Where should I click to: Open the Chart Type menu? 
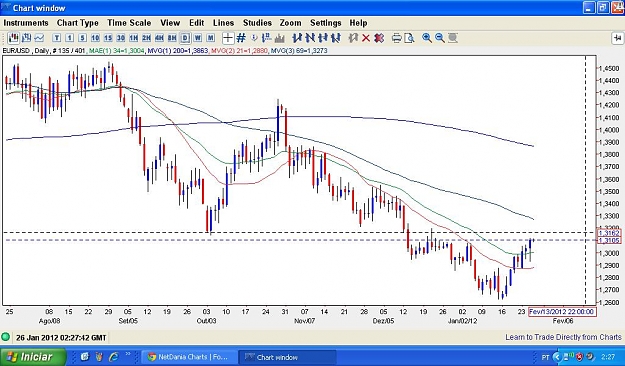(x=78, y=23)
